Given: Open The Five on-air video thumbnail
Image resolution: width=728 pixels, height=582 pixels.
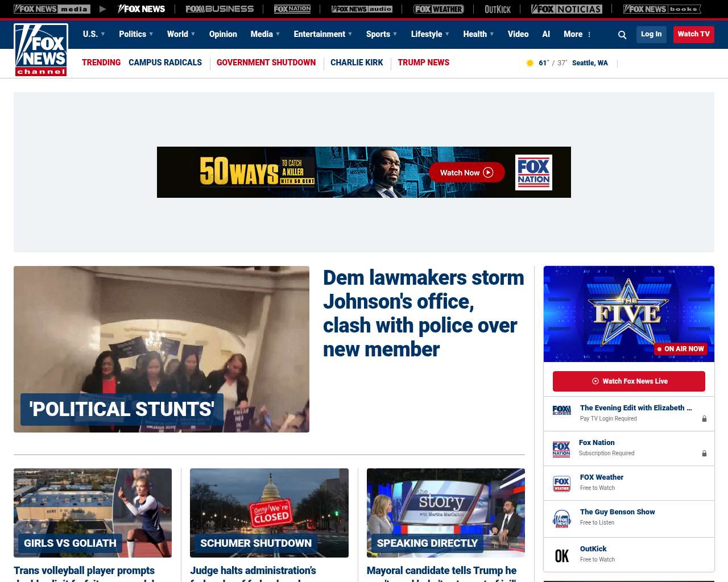Looking at the screenshot, I should click(629, 314).
